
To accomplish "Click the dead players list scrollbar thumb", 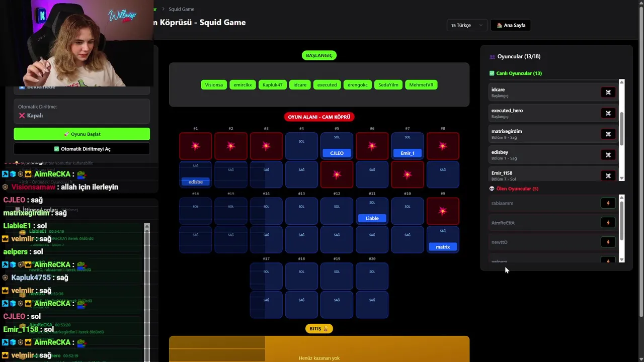I will point(622,220).
